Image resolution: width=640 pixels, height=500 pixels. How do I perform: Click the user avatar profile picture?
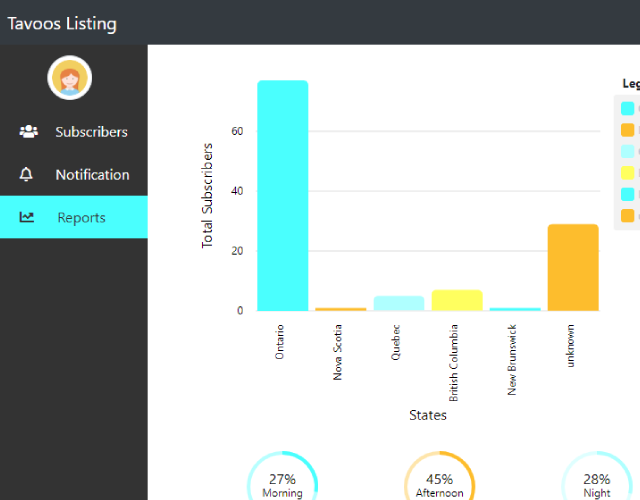[70, 78]
